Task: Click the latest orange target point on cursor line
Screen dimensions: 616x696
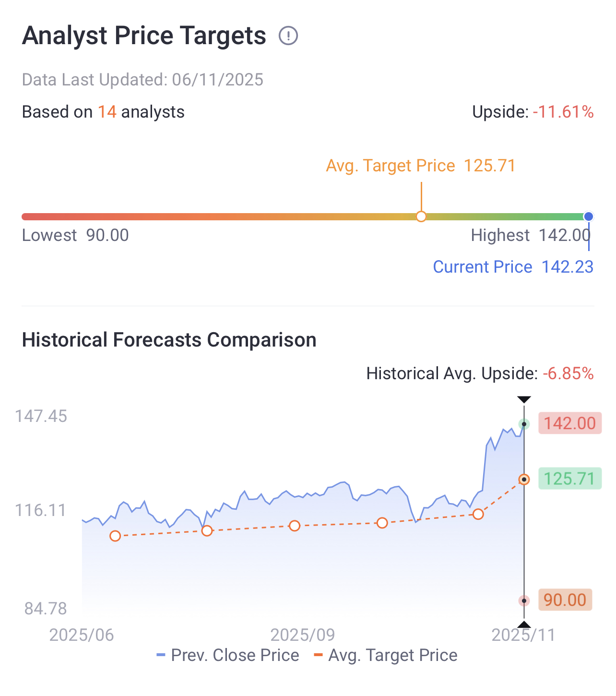Action: pyautogui.click(x=524, y=480)
